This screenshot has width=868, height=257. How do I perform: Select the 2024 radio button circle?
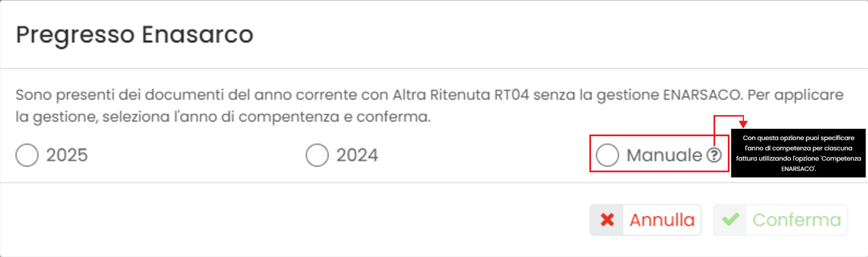pyautogui.click(x=317, y=155)
